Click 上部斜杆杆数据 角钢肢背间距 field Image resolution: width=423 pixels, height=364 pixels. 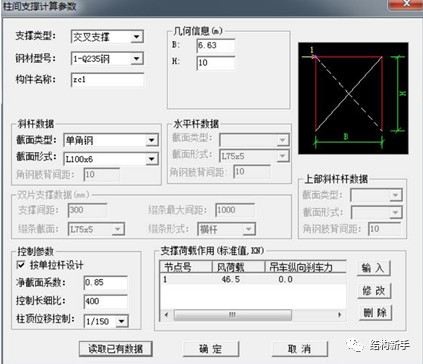click(384, 229)
